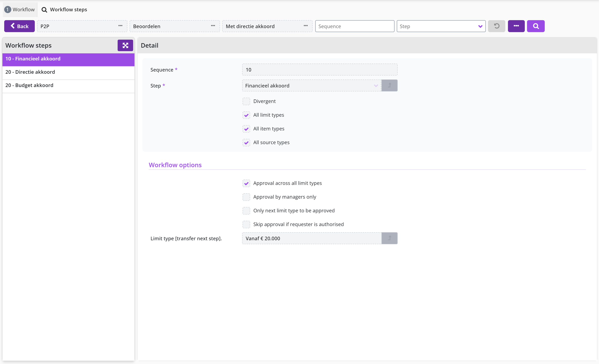Click the Sequence filter input
599x364 pixels.
[354, 26]
